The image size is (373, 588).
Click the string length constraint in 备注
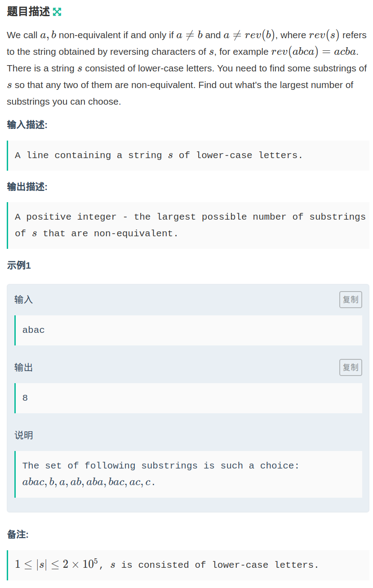(56, 564)
